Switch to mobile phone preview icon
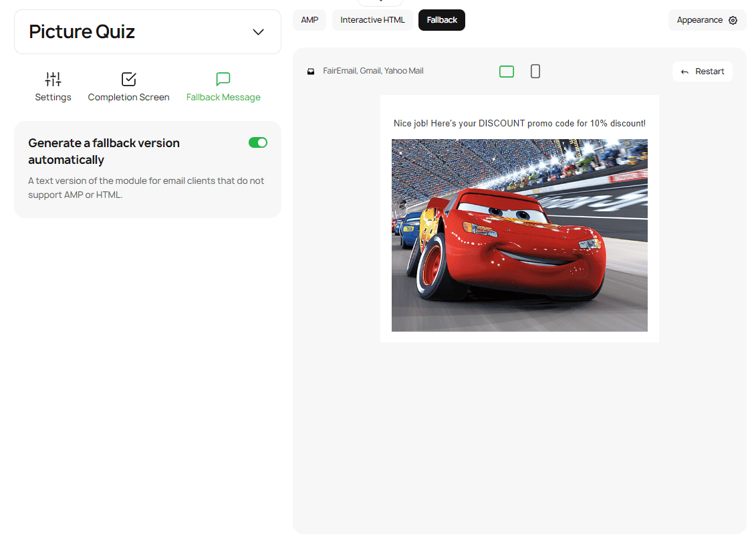756x541 pixels. [535, 72]
